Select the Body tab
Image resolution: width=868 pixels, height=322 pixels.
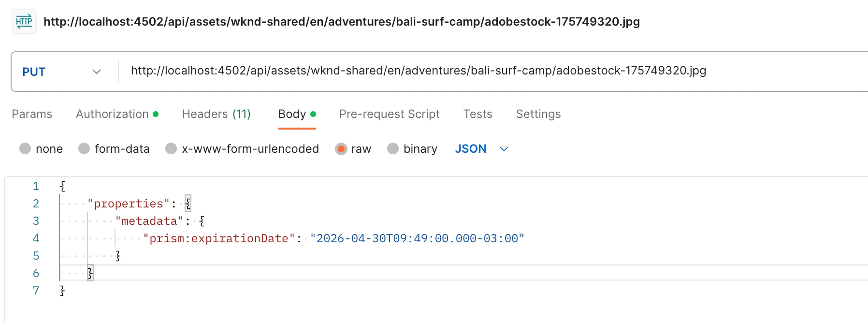[x=292, y=114]
